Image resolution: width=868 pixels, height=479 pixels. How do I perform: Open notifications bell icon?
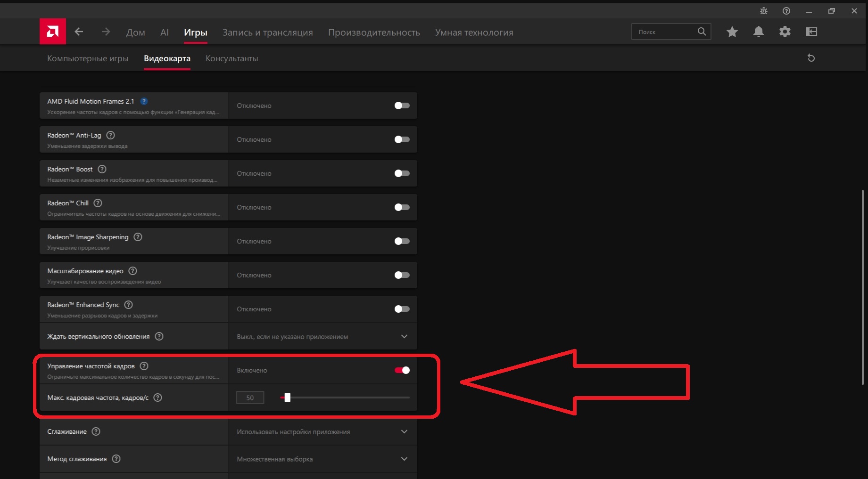pos(759,32)
